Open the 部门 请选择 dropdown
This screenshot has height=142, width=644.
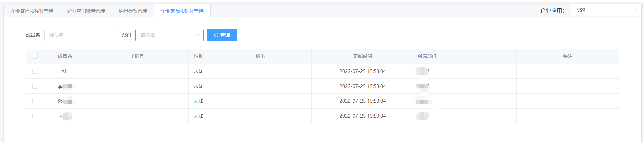point(169,35)
